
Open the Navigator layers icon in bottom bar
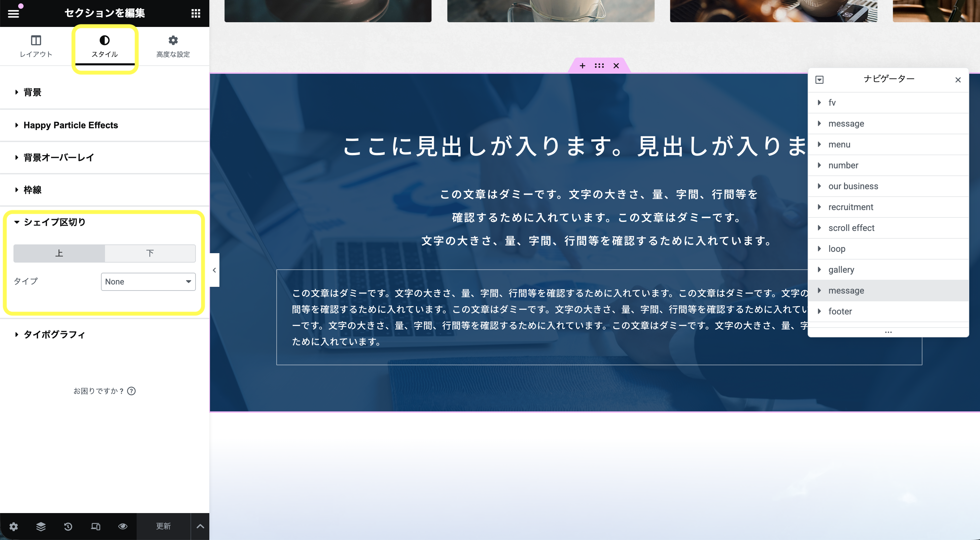tap(41, 526)
